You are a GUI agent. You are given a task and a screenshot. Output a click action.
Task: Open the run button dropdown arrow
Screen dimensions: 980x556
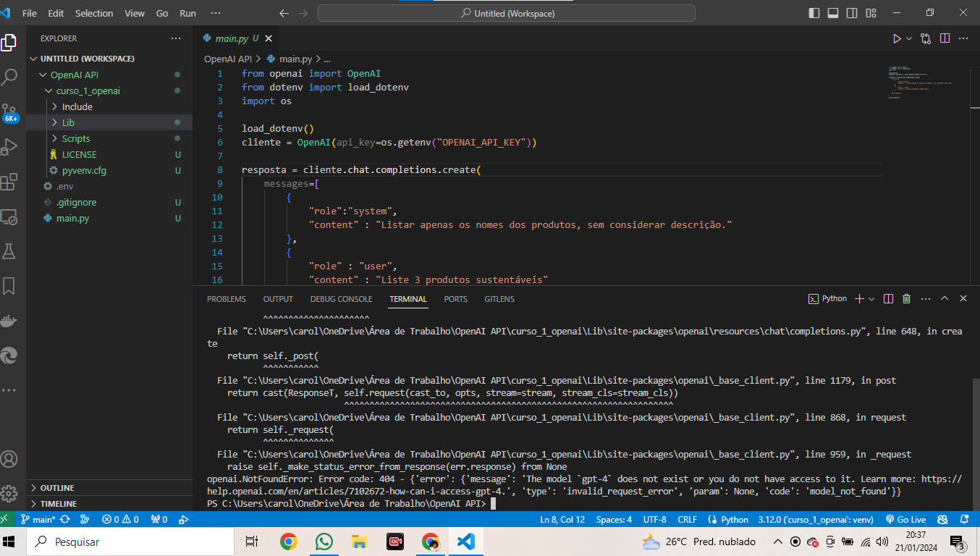click(909, 38)
